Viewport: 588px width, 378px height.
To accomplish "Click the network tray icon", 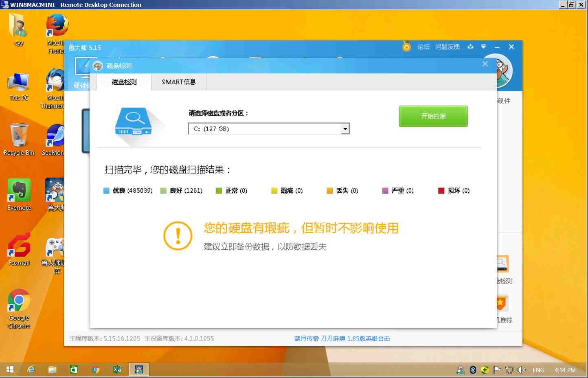I will click(509, 370).
